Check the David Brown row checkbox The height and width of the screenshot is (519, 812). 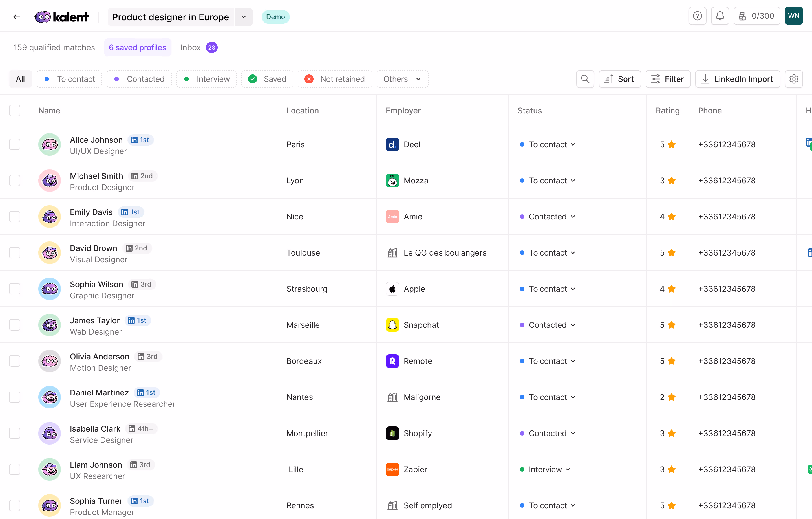pyautogui.click(x=14, y=253)
